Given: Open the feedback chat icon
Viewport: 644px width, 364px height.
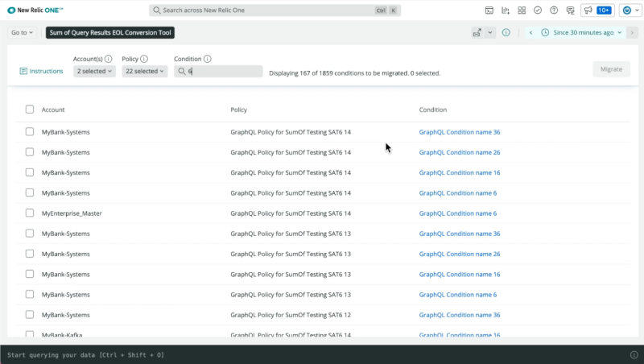Looking at the screenshot, I should click(570, 10).
